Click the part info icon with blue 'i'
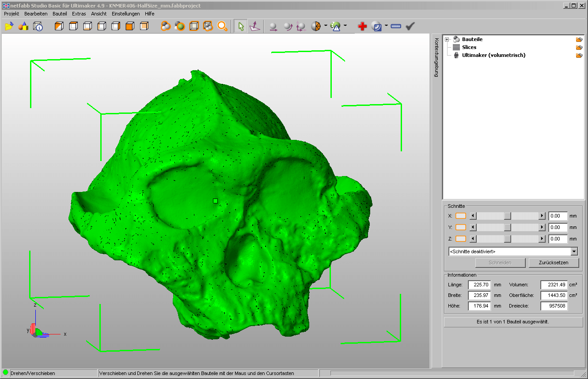Image resolution: width=588 pixels, height=379 pixels. click(38, 26)
